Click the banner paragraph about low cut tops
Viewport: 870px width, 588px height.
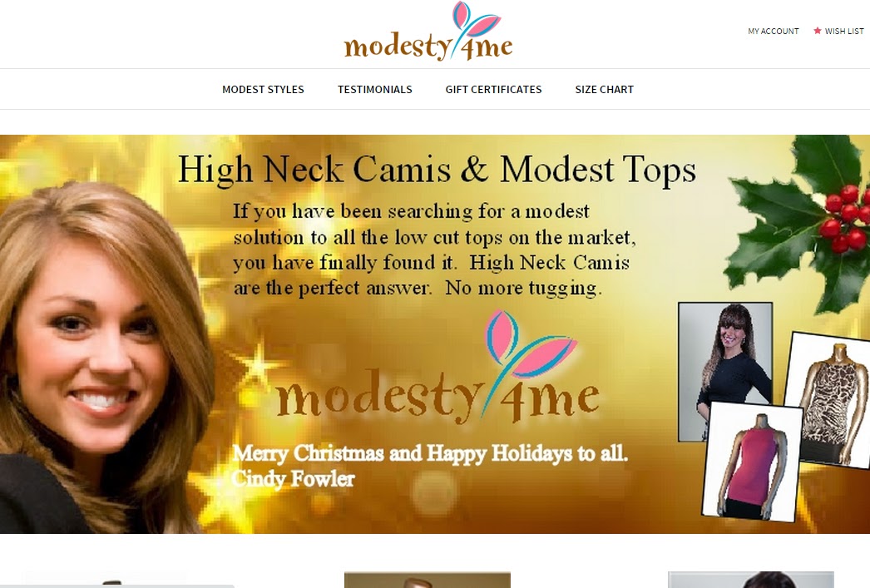coord(434,250)
